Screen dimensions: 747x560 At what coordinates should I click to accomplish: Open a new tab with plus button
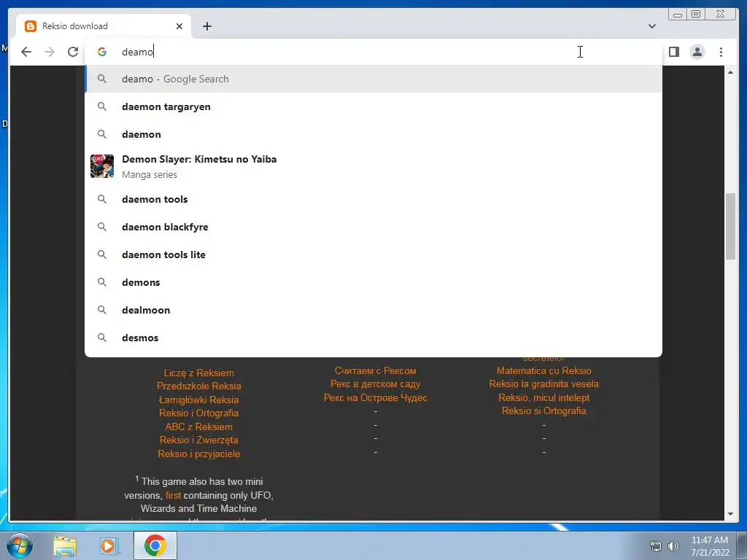206,26
